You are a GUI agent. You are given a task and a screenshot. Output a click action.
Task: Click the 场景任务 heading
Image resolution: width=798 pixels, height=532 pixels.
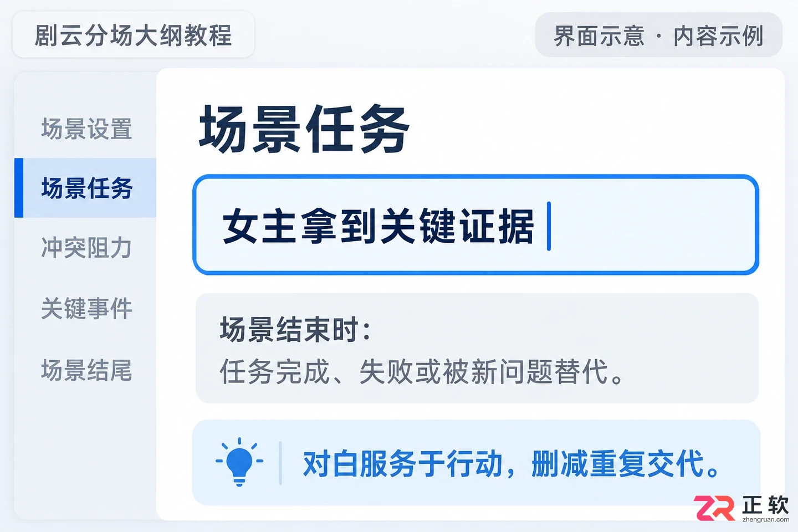coord(304,129)
